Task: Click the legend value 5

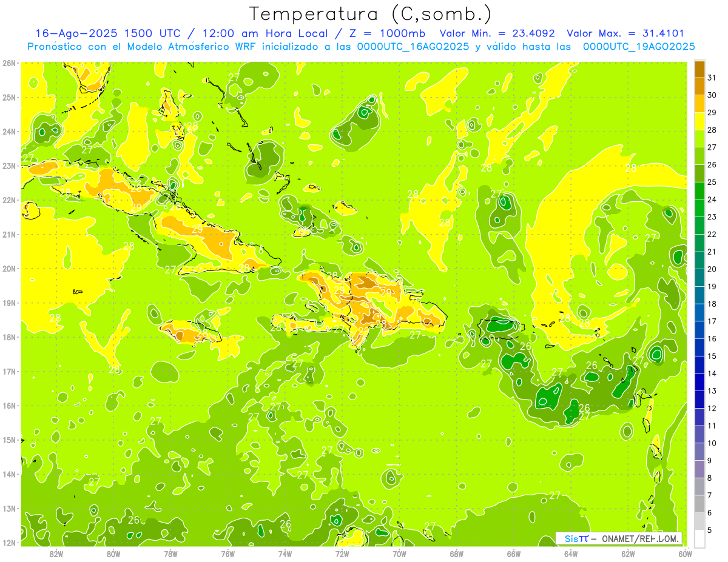Action: pyautogui.click(x=709, y=530)
